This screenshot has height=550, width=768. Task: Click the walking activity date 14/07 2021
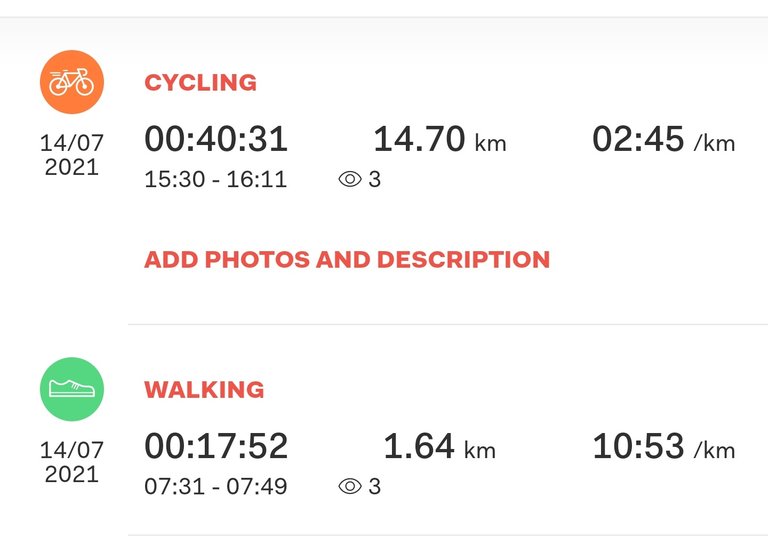[72, 462]
